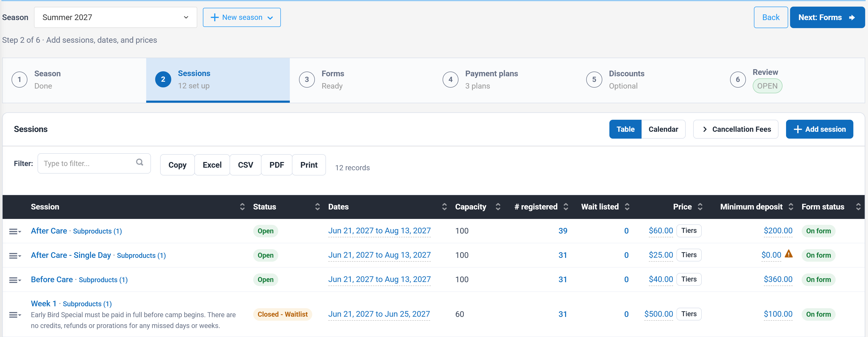Click the warning triangle next to $0.00 deposit

pos(788,254)
